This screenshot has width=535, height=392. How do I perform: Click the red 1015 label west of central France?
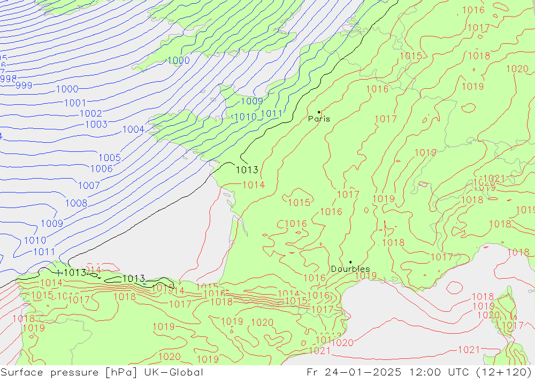[299, 202]
